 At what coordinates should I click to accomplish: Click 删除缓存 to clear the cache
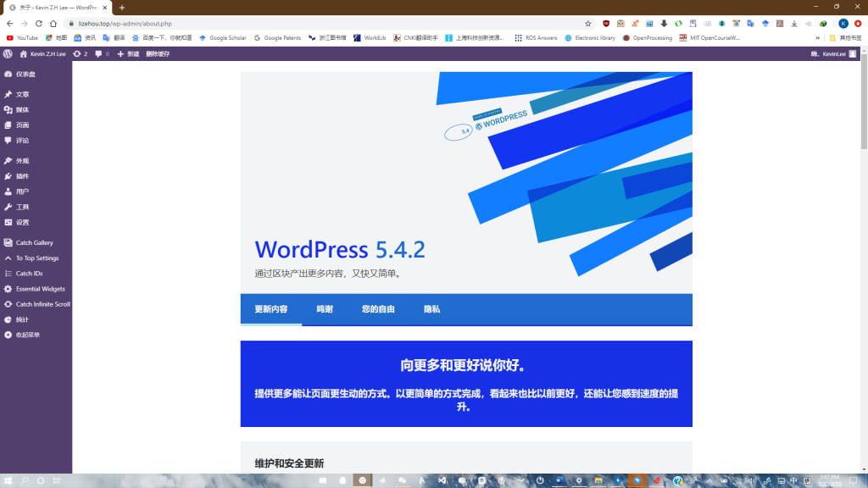pos(158,53)
